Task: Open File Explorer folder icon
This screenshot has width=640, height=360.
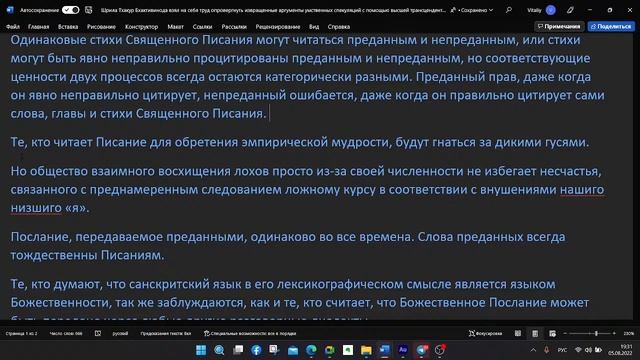Action: pos(366,350)
